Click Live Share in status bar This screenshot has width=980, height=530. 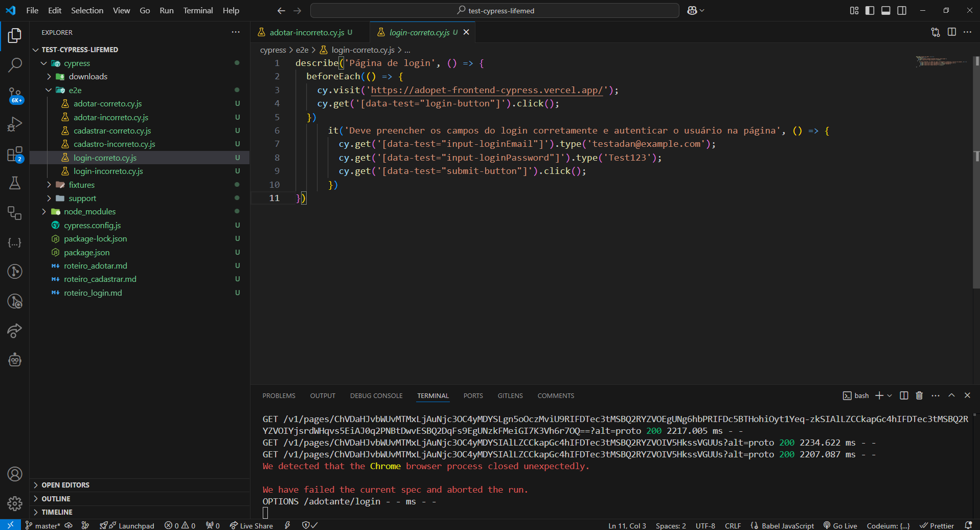251,525
